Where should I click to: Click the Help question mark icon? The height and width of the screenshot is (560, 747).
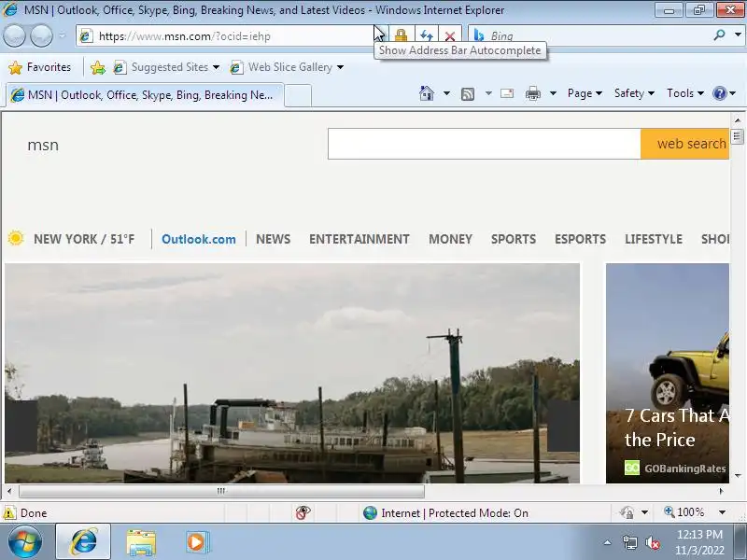[719, 93]
